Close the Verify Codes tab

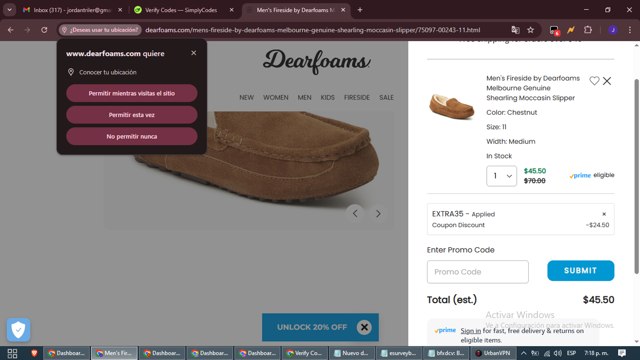pyautogui.click(x=231, y=10)
